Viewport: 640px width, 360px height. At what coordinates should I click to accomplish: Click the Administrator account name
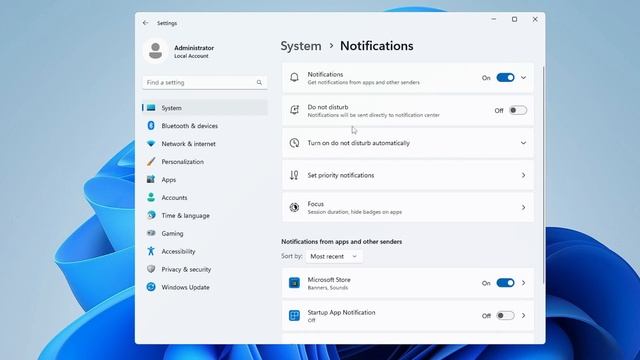(x=194, y=48)
